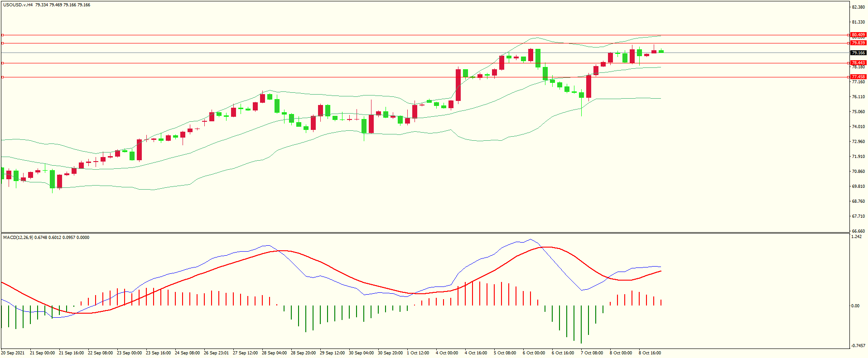Screen dimensions: 868x358
Task: Click right anchor handle of the 78.443 line
Action: (x=848, y=63)
